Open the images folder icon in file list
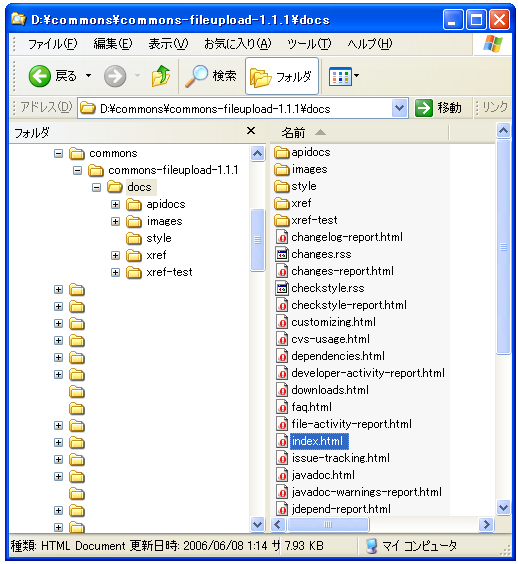The image size is (518, 564). click(x=281, y=169)
